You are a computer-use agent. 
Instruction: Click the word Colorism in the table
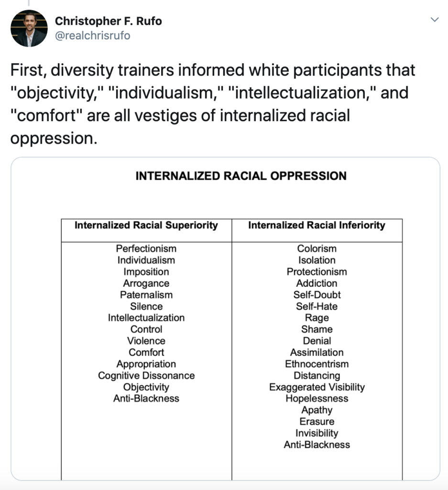[317, 248]
